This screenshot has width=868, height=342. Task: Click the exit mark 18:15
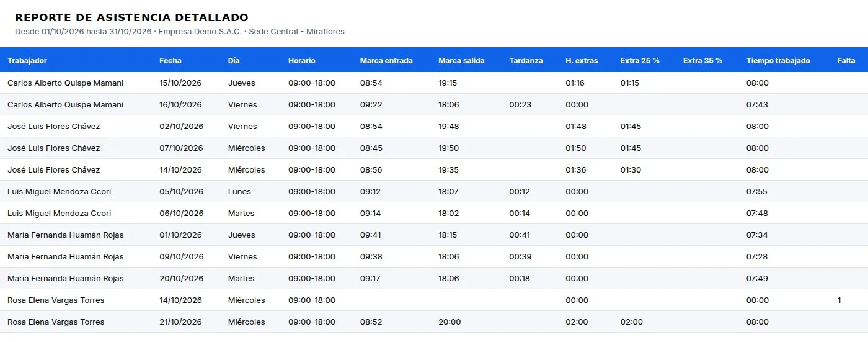point(448,235)
